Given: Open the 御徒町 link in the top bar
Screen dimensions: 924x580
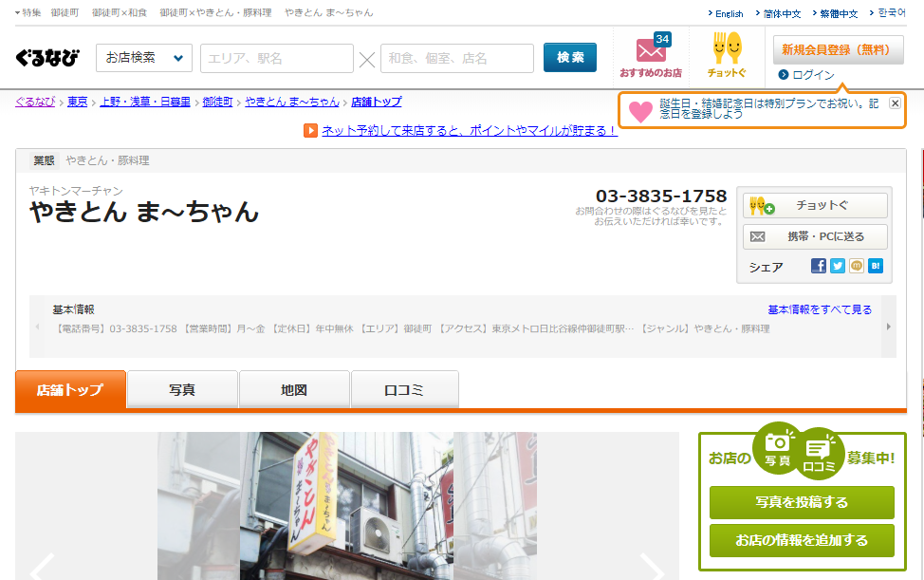Looking at the screenshot, I should click(65, 12).
